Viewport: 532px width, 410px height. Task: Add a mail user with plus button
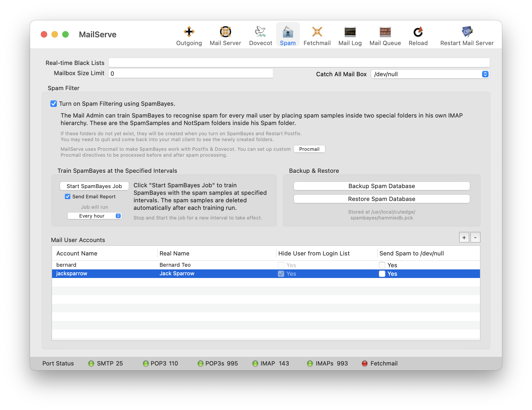(464, 237)
